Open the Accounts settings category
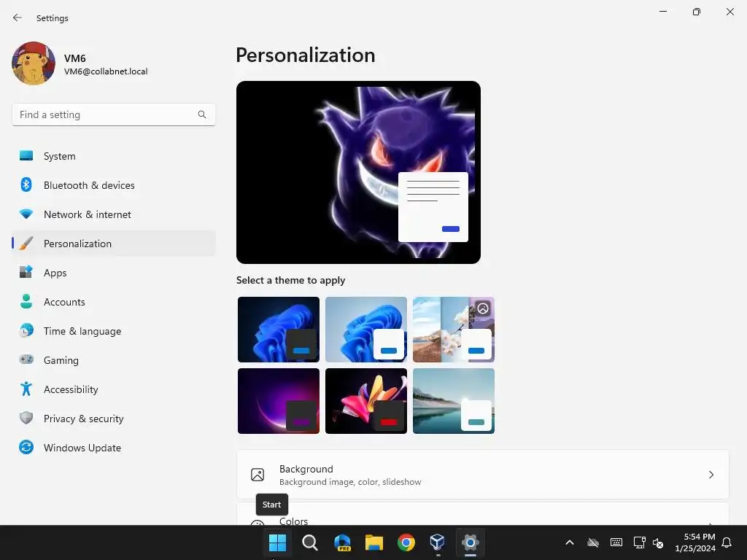Screen dimensions: 747x560 coord(113,302)
